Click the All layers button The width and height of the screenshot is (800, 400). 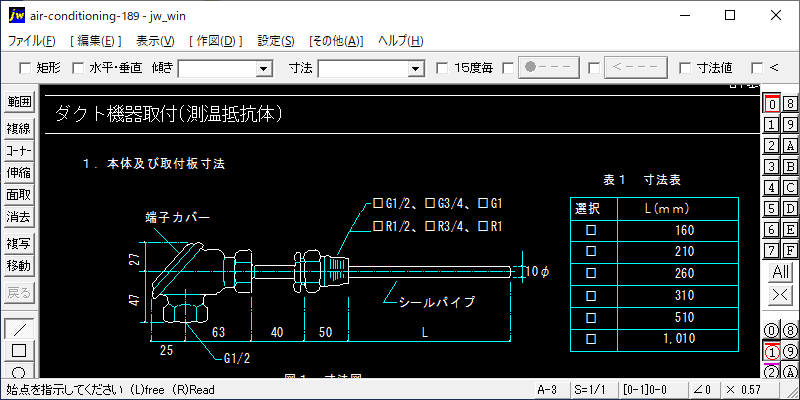coord(780,272)
